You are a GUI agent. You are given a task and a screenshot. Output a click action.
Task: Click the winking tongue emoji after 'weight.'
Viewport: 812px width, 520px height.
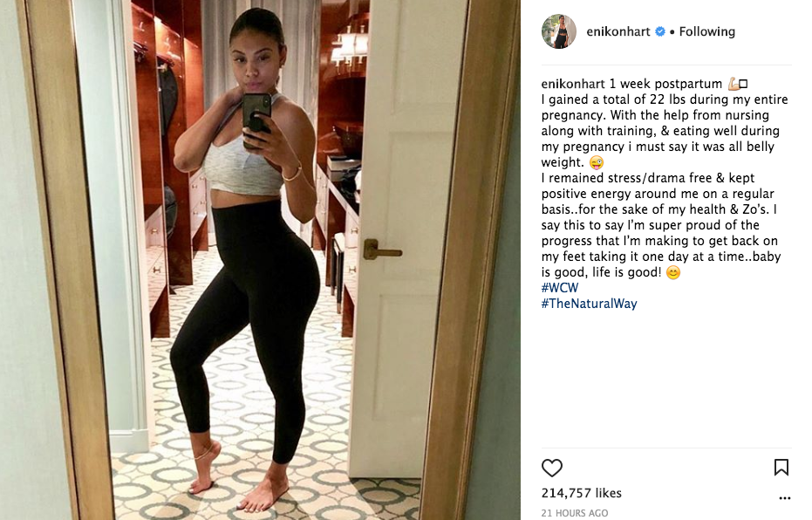click(x=597, y=162)
